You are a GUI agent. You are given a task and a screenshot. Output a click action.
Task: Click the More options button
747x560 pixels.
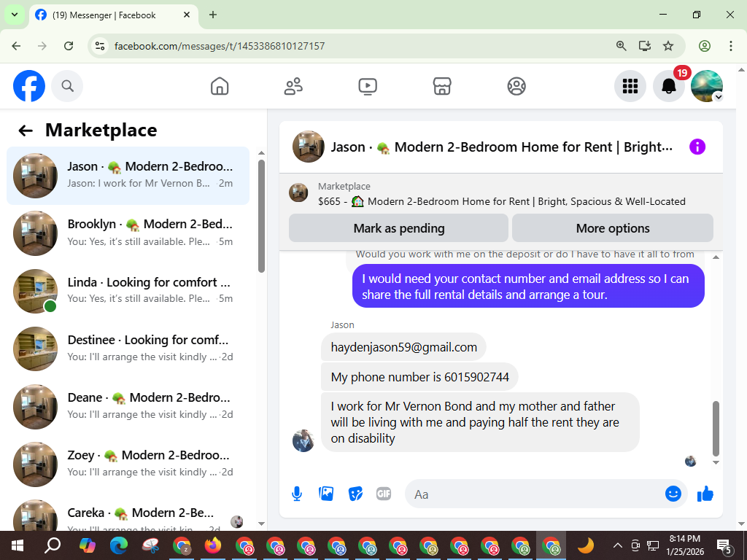click(x=613, y=228)
